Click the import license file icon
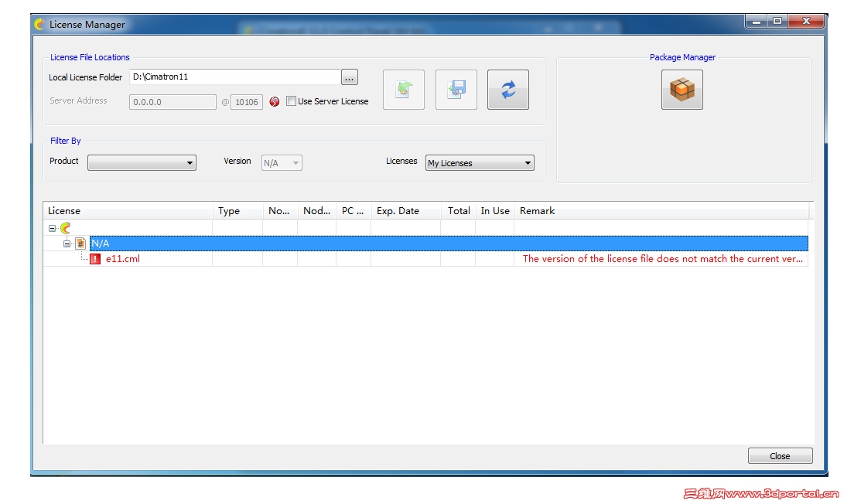 click(x=404, y=90)
